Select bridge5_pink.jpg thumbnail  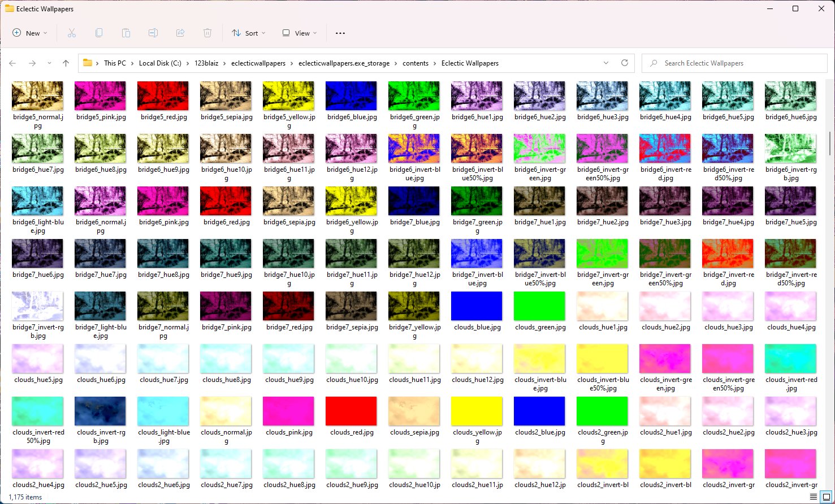101,96
